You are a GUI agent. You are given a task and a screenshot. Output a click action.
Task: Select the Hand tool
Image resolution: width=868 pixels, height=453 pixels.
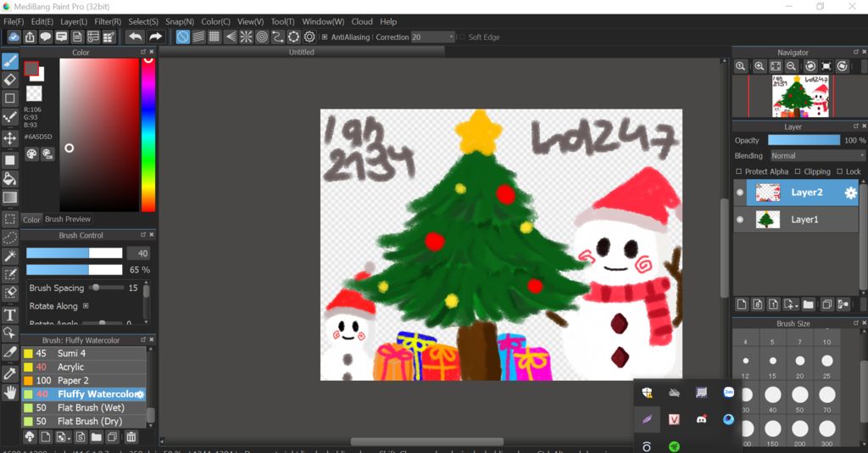(x=10, y=393)
